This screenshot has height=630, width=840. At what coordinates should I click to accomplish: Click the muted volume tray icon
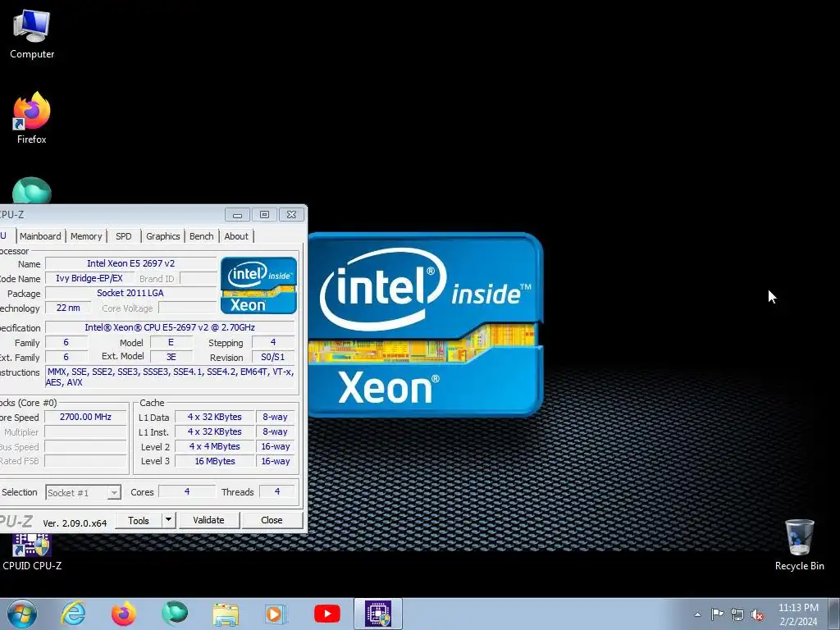click(x=757, y=614)
